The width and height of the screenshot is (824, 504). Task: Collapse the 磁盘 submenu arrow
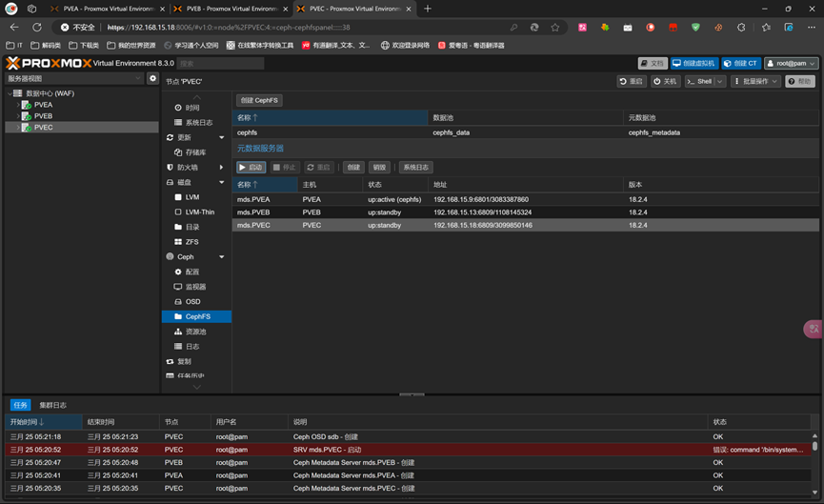point(221,182)
